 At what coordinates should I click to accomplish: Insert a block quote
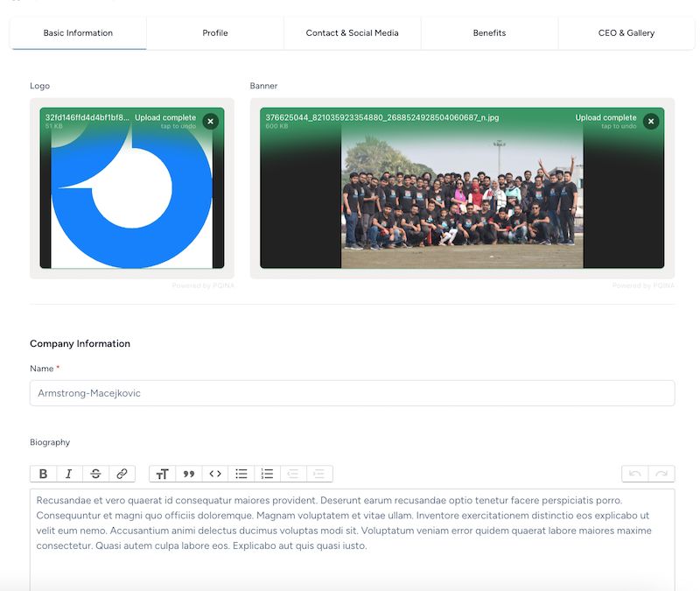click(x=189, y=474)
